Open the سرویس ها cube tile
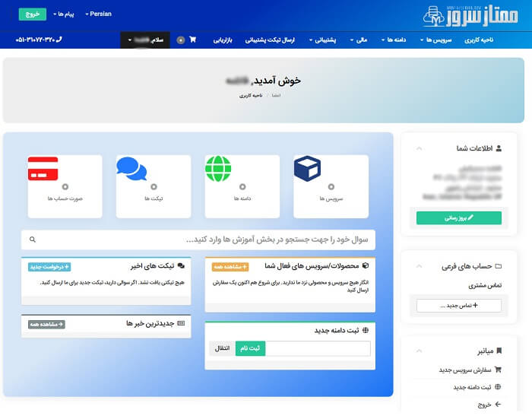The image size is (532, 419). point(331,186)
